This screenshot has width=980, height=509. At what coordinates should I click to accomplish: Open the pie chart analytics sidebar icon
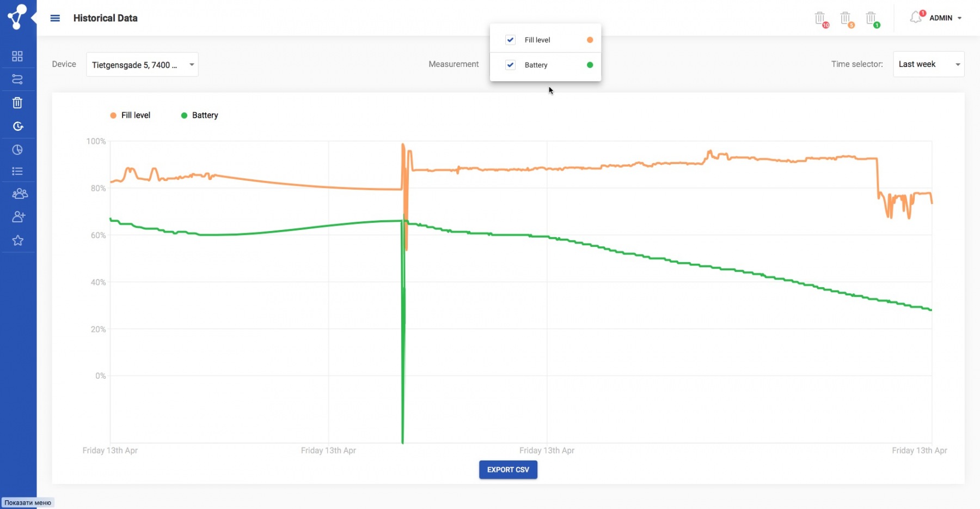tap(17, 150)
